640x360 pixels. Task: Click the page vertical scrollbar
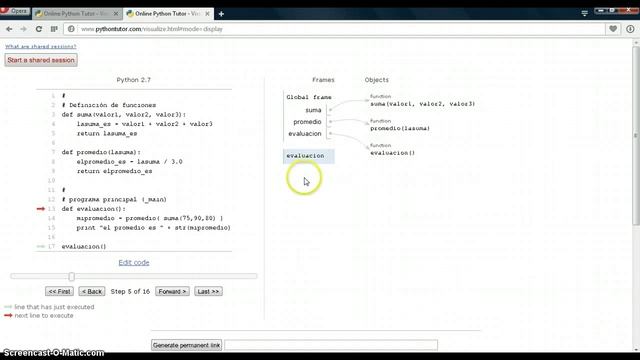[x=636, y=135]
